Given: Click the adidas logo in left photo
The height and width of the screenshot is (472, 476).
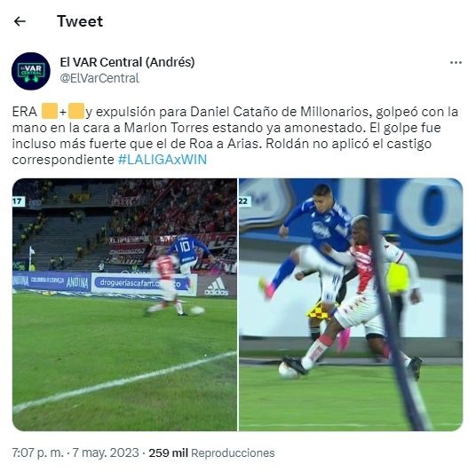Looking at the screenshot, I should [216, 287].
